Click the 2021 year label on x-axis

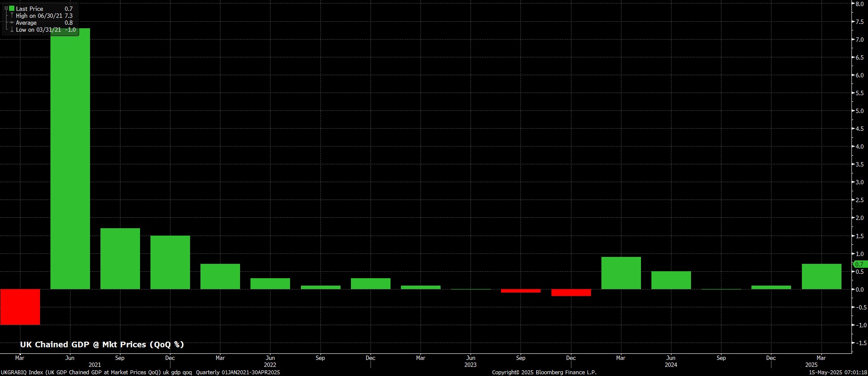pyautogui.click(x=95, y=365)
